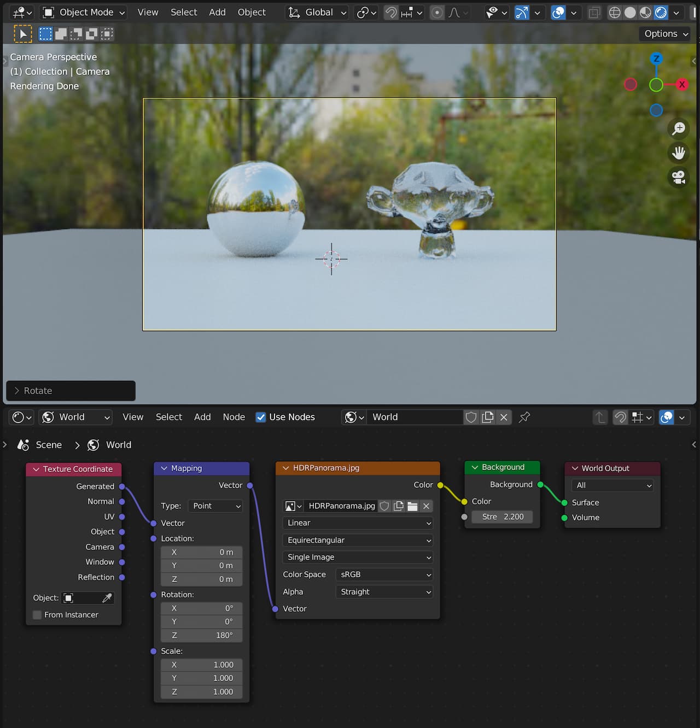The width and height of the screenshot is (700, 728).
Task: Toggle camera view with the camera icon
Action: [x=679, y=178]
